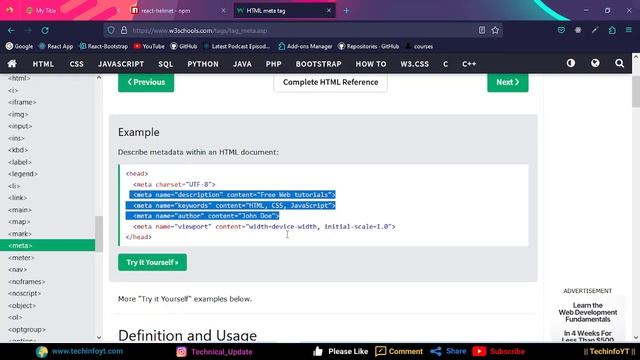
Task: Open the courses bookmark folder
Action: (x=419, y=47)
